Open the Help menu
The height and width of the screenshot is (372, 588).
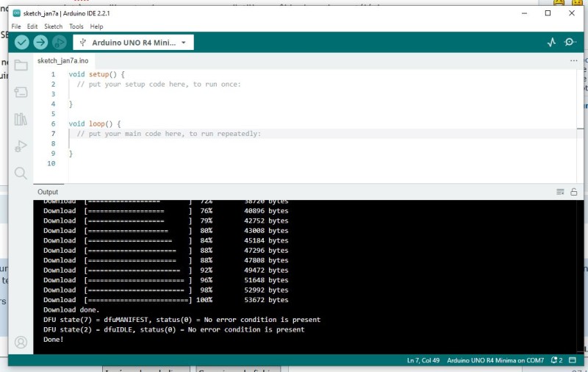(96, 26)
